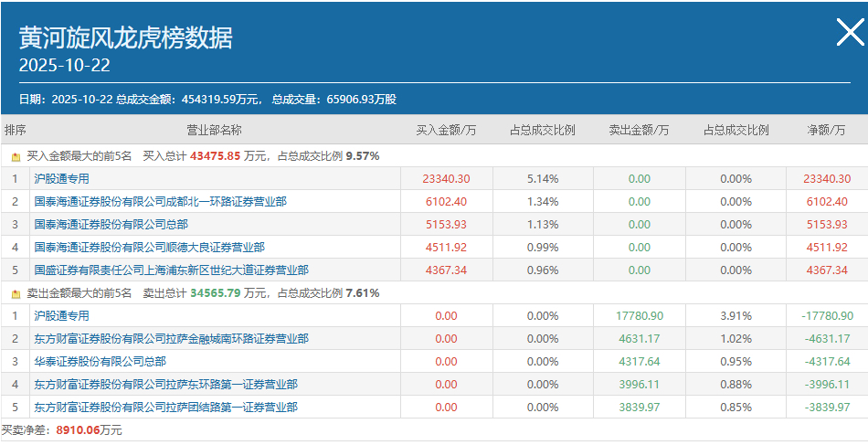Click the buy total 43475.85 value

pyautogui.click(x=216, y=156)
